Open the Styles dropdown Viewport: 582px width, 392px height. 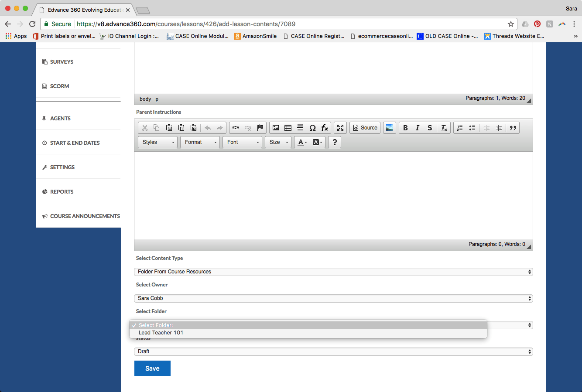tap(157, 142)
